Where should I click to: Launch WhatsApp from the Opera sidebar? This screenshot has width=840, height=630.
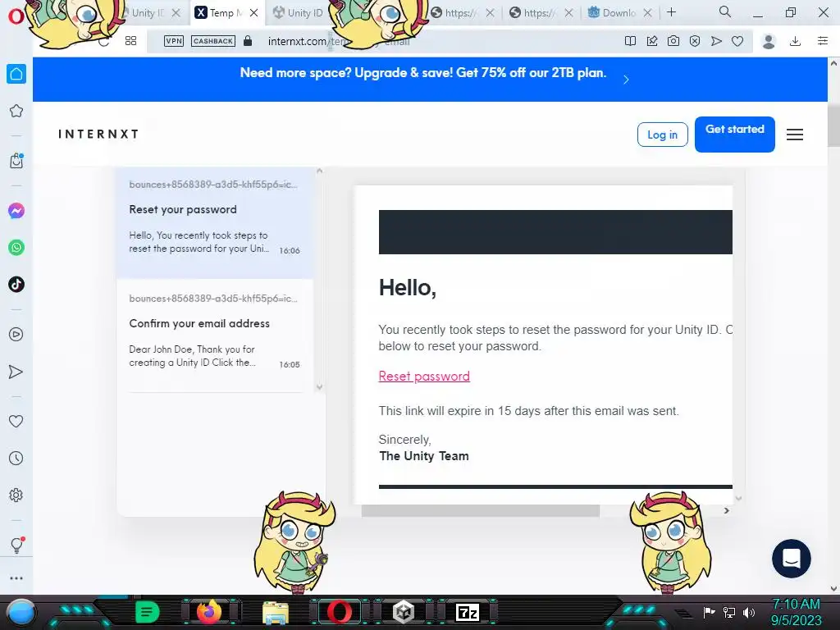(16, 248)
